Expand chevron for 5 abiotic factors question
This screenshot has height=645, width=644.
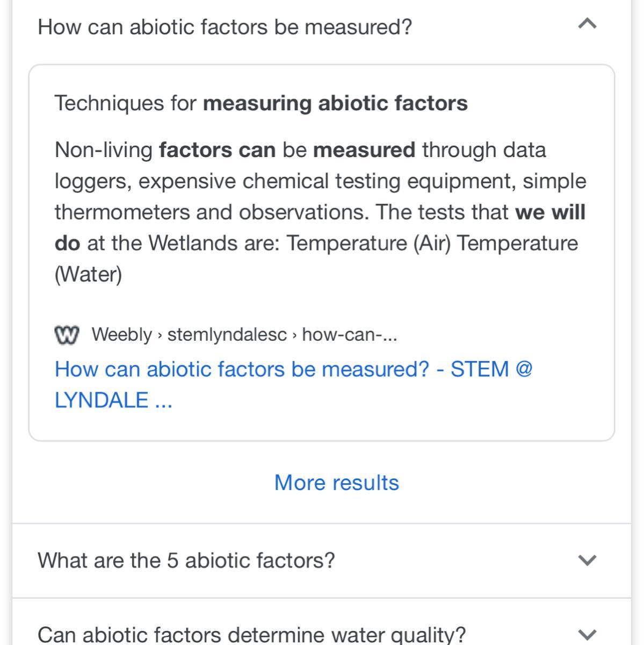[588, 560]
